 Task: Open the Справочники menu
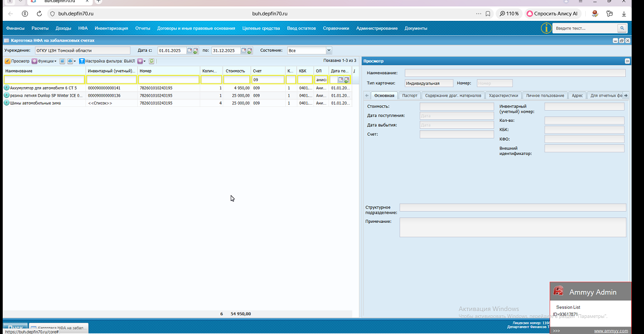tap(336, 28)
